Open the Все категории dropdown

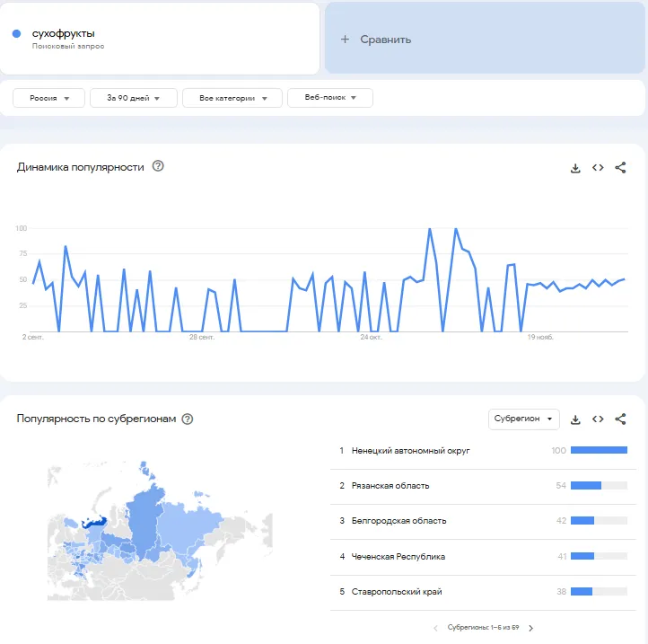(x=232, y=98)
